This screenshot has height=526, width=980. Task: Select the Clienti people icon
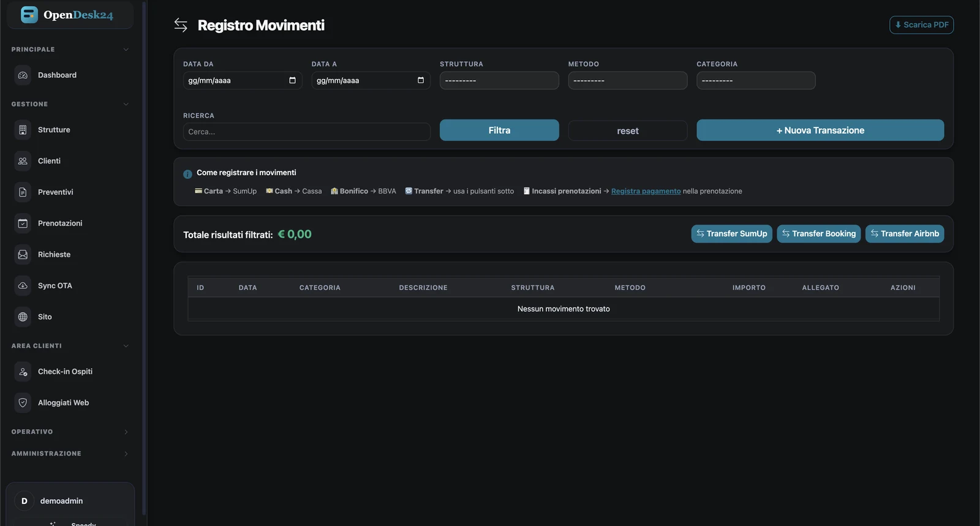pyautogui.click(x=23, y=161)
